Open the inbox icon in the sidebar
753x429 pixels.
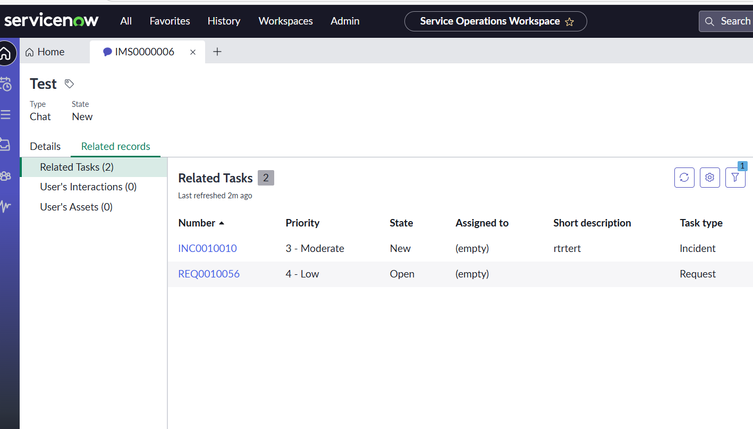5,145
